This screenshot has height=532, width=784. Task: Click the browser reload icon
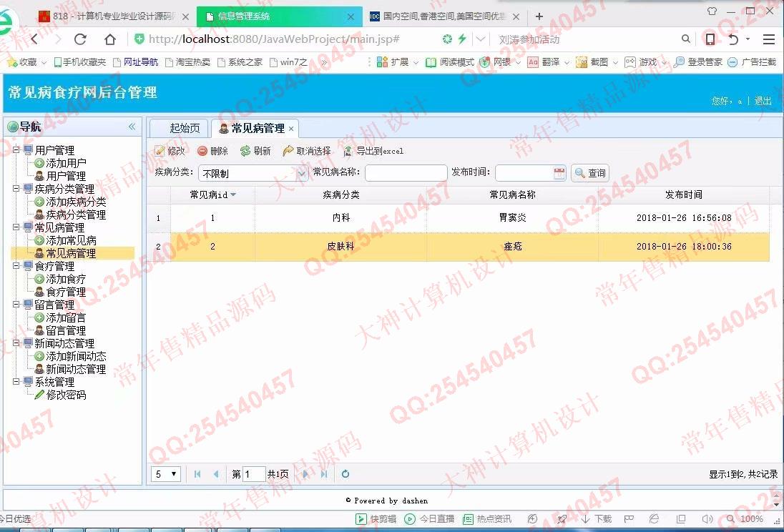(x=80, y=39)
